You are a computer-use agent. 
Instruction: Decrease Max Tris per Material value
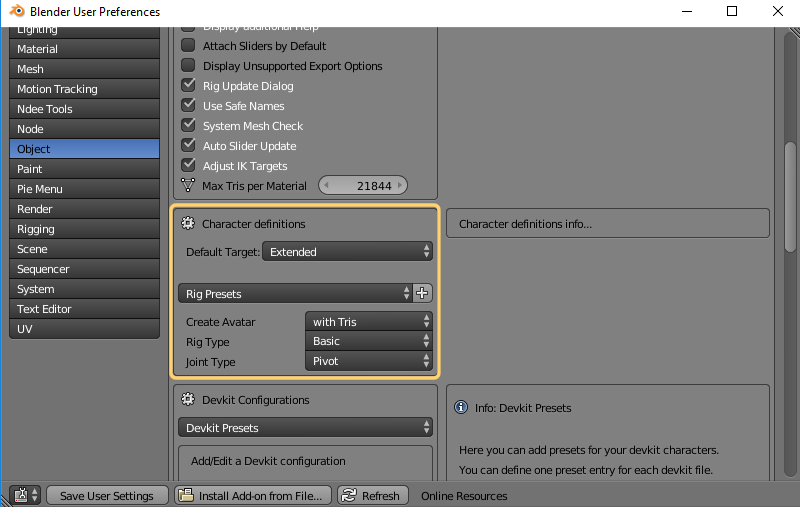tap(327, 186)
